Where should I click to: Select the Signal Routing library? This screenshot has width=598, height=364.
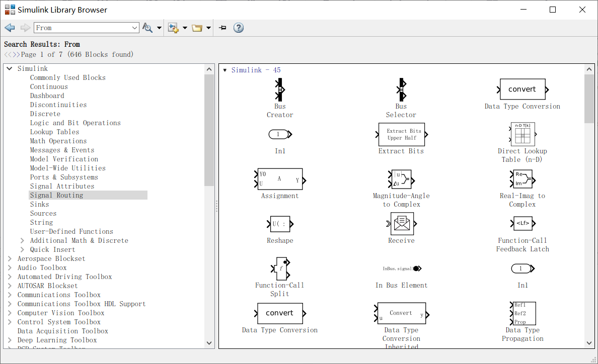point(56,196)
